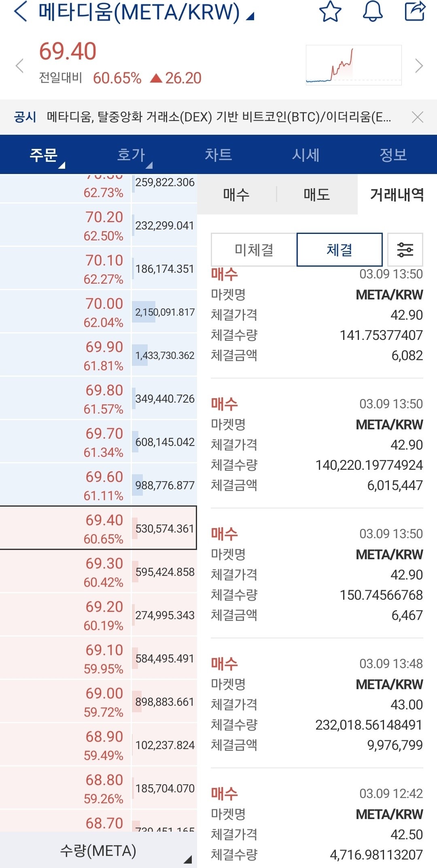Go to next coin with the right chevron
Viewport: 437px width, 868px height.
pyautogui.click(x=419, y=65)
